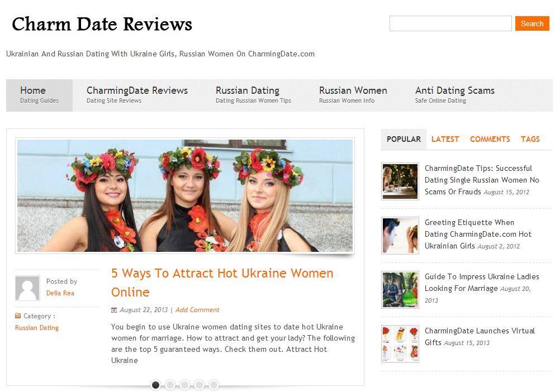Screen dimensions: 555x392
Task: Open the Greeting Etiquette post thumbnail
Action: (400, 235)
